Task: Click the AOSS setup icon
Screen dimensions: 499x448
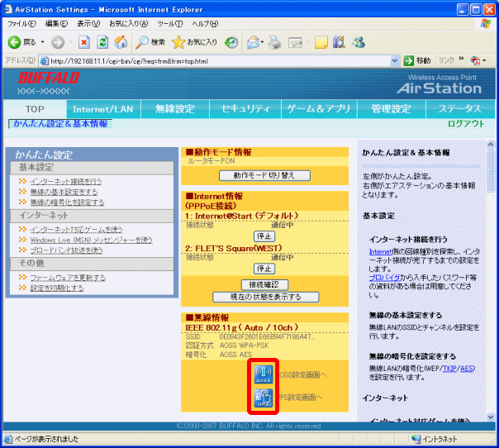Action: 265,374
